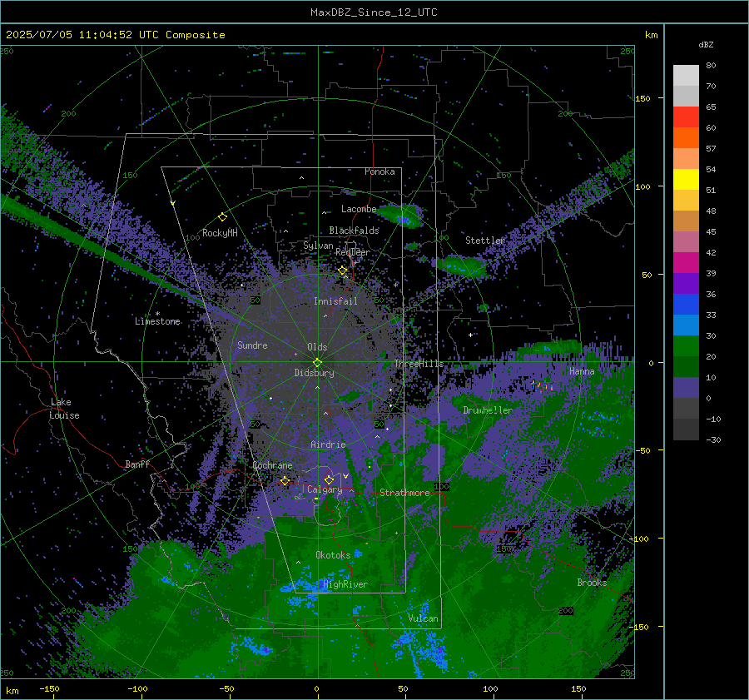Click the Lake Louise label

pyautogui.click(x=64, y=409)
